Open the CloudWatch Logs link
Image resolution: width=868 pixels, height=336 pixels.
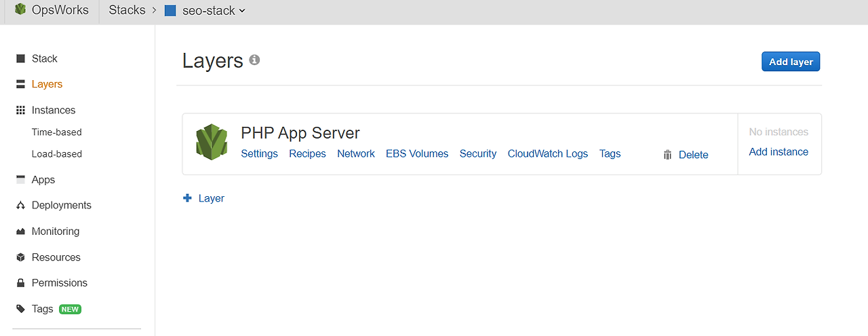548,154
